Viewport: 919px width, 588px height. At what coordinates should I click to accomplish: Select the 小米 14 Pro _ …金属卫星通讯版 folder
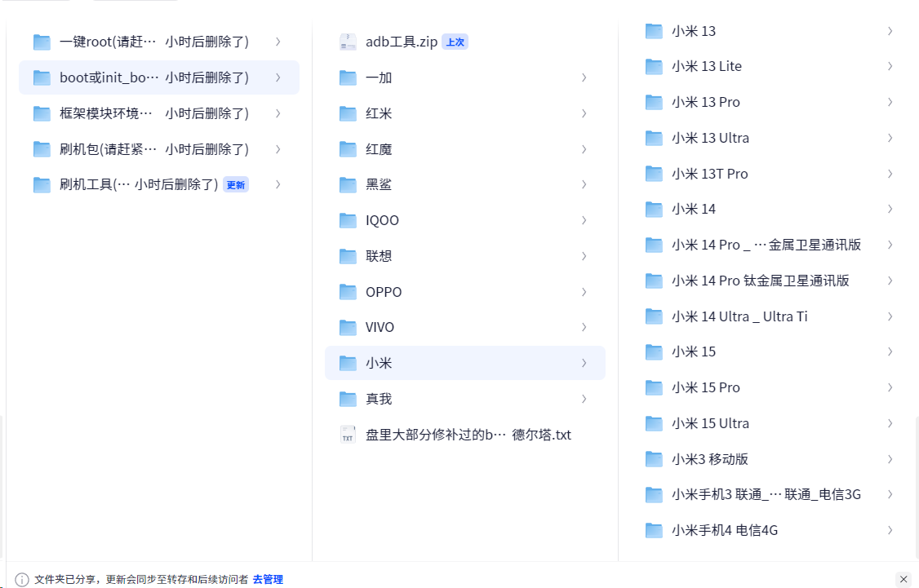pos(766,245)
